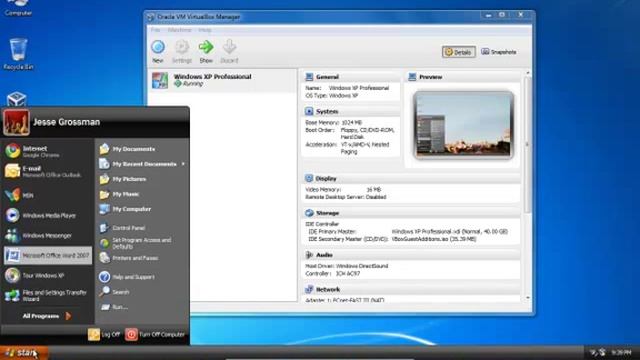Viewport: 640px width, 360px height.
Task: Expand My Recent Documents submenu
Action: coord(142,164)
